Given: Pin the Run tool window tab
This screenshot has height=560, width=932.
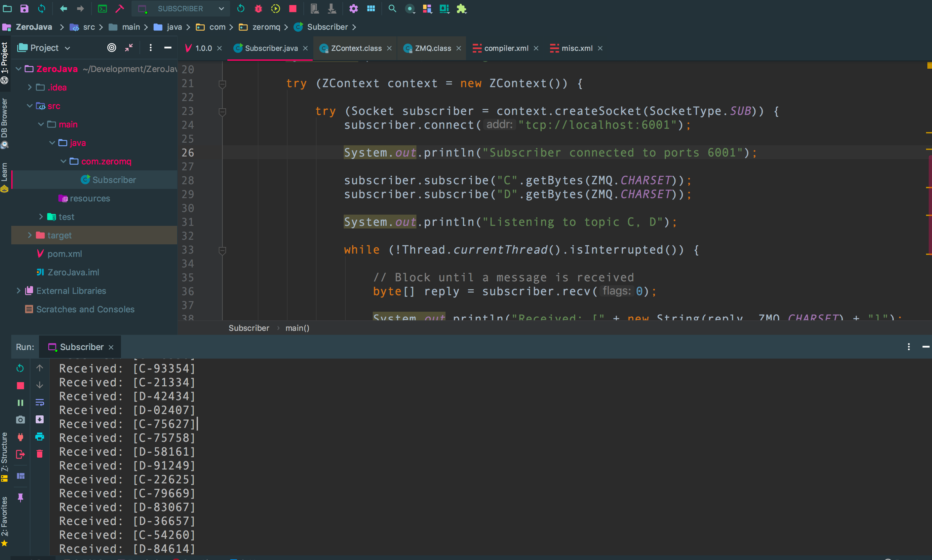Looking at the screenshot, I should [20, 497].
